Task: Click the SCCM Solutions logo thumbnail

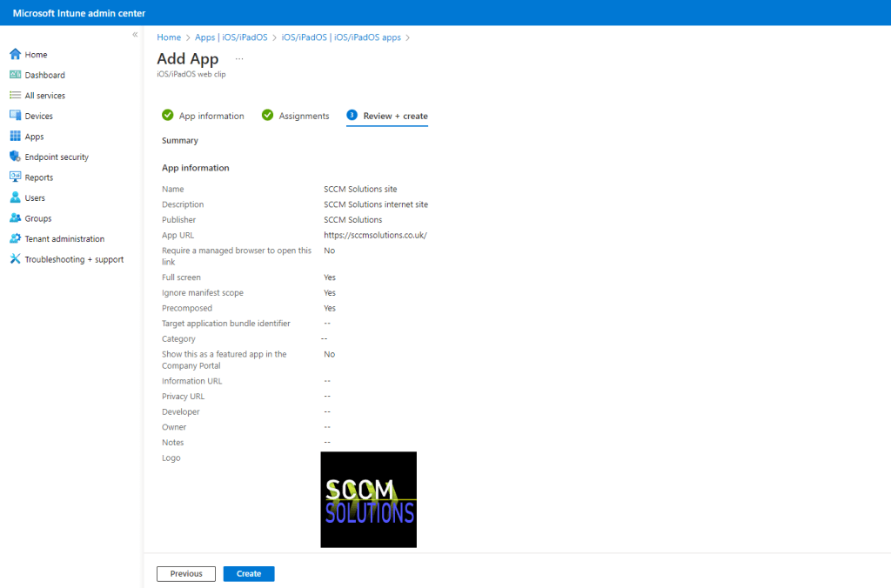Action: pos(368,499)
